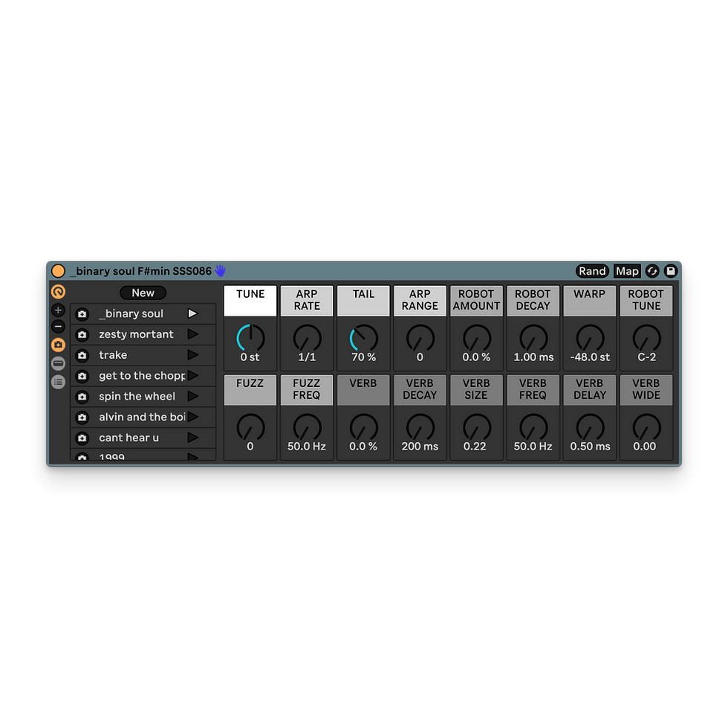Screen dimensions: 728x728
Task: Overwrite the trake variation snapshot
Action: tap(82, 356)
